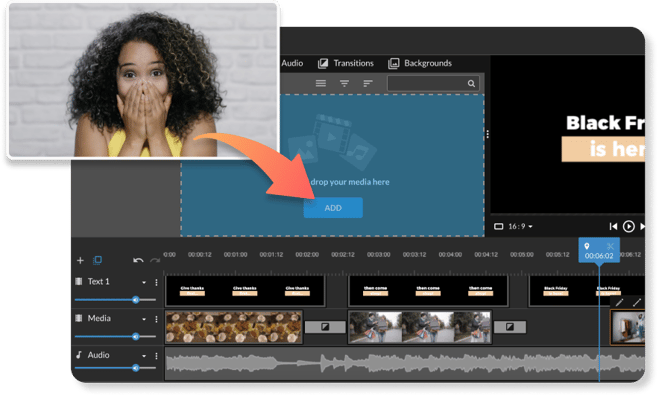This screenshot has width=659, height=396.
Task: Open the Transitions tab
Action: [x=346, y=63]
